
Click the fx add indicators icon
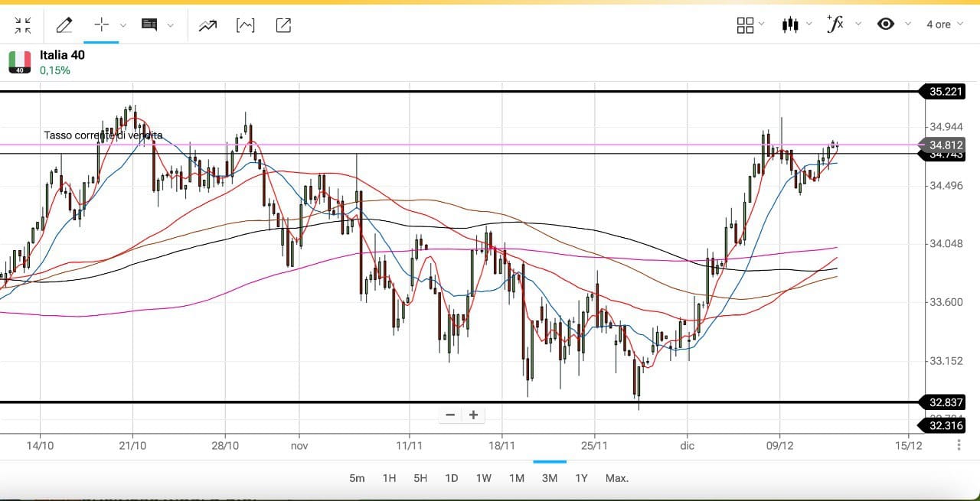835,24
